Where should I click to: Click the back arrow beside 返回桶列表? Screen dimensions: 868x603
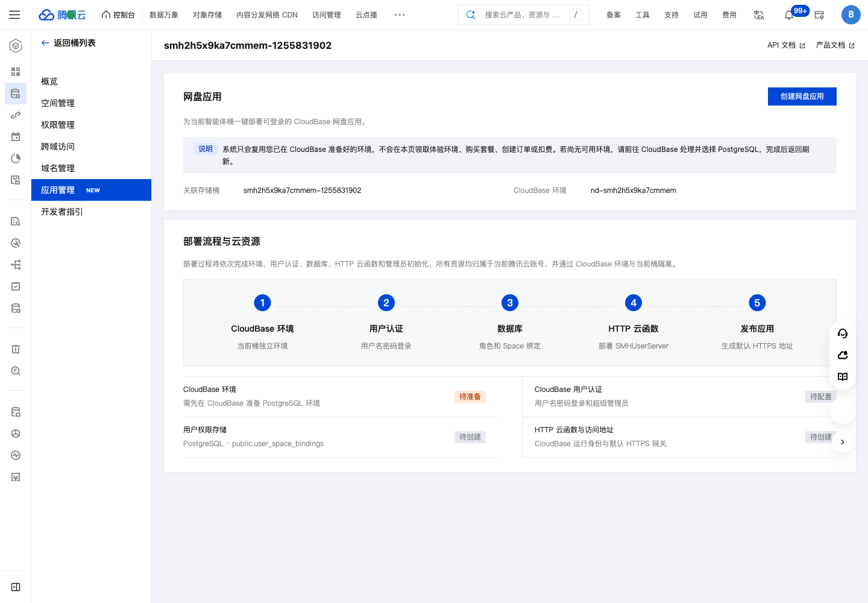coord(45,43)
